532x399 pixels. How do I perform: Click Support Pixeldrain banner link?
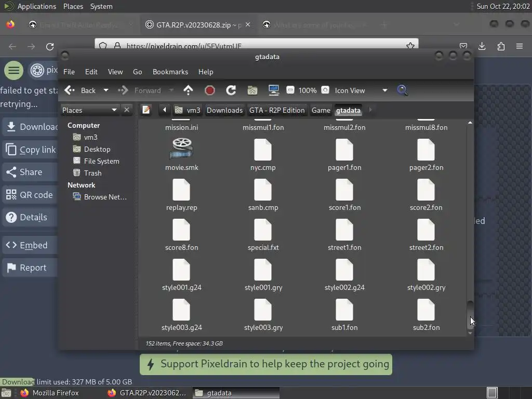(x=266, y=364)
